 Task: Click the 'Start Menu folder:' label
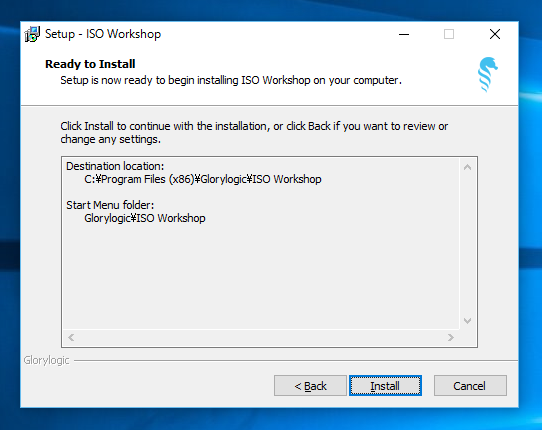click(110, 205)
